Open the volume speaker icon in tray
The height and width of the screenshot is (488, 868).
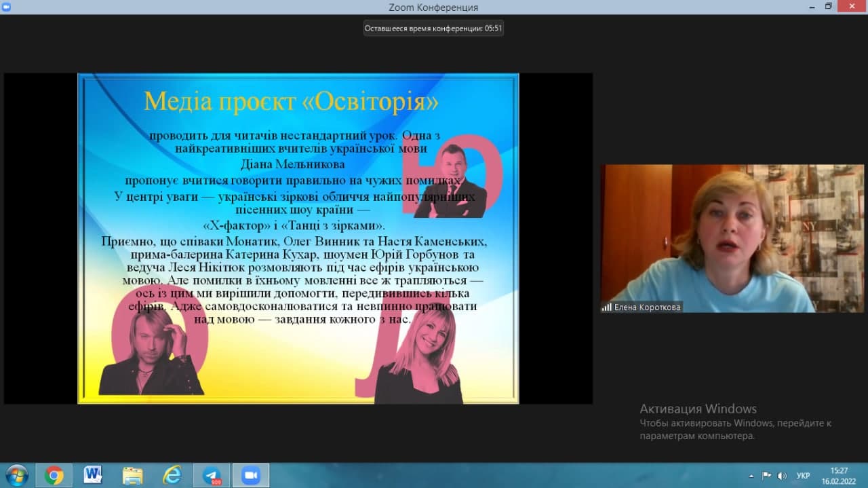click(782, 476)
